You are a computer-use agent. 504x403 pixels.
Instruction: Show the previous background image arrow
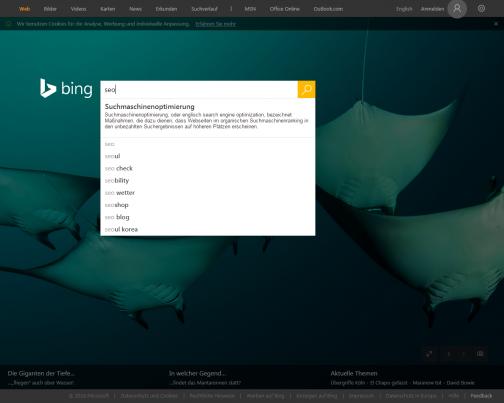coord(449,354)
